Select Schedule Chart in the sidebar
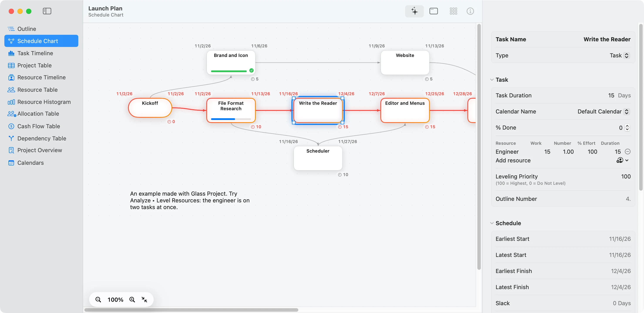 pos(41,41)
